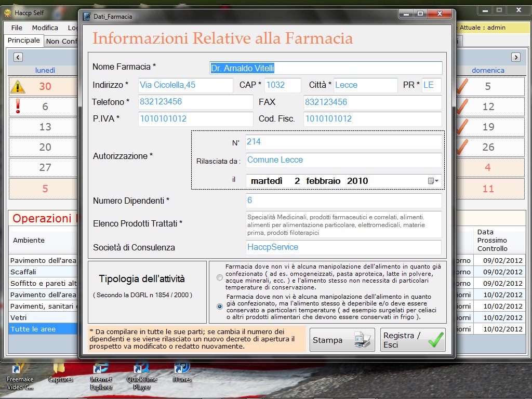Click the yellow warning triangle beside 30
The image size is (532, 399).
pos(18,86)
